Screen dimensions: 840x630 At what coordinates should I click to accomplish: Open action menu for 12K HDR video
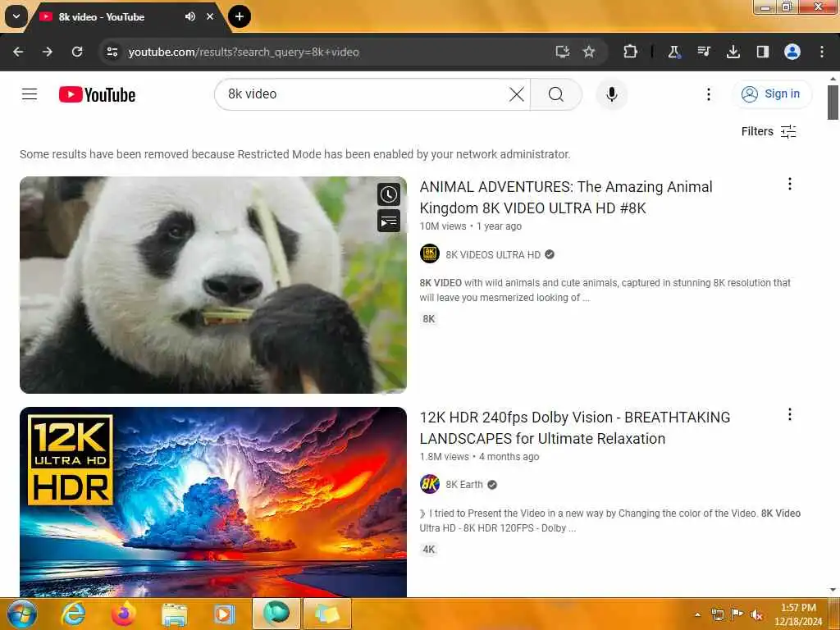(x=789, y=414)
